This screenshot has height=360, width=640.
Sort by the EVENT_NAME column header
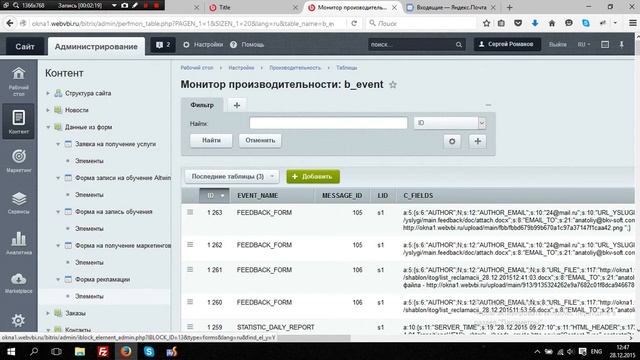(x=258, y=196)
